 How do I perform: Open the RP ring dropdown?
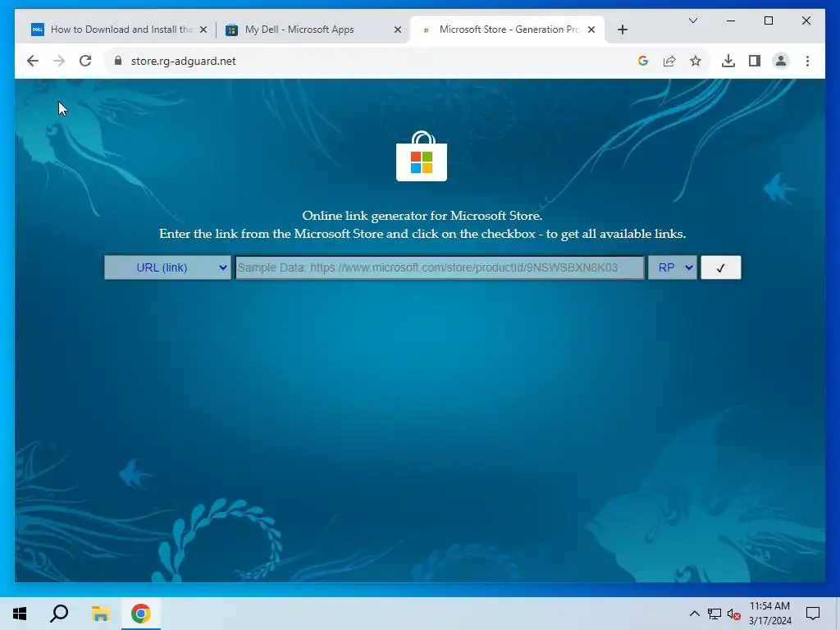coord(673,267)
